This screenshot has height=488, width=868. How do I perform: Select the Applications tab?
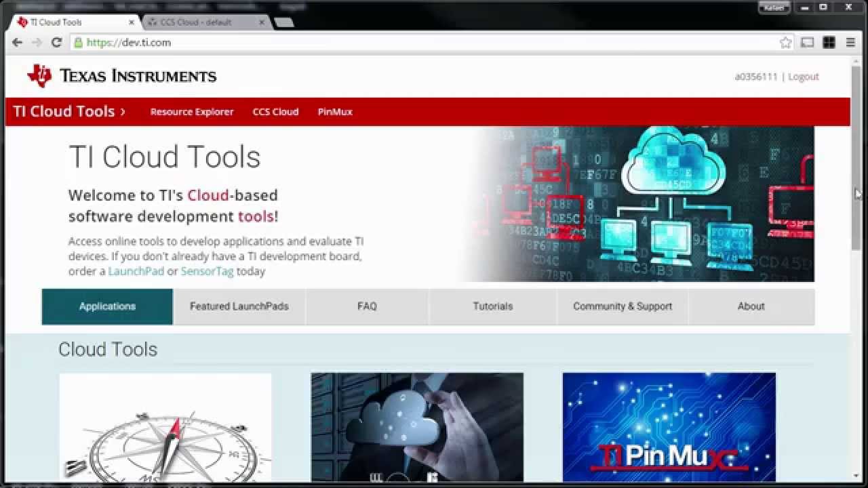(107, 306)
